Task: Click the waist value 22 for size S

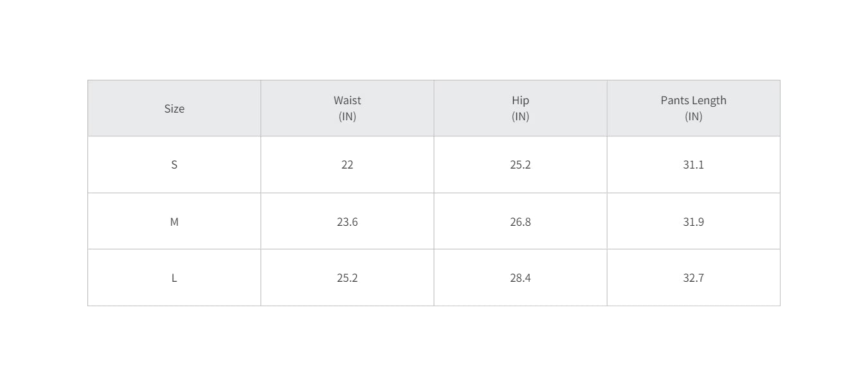Action: (x=347, y=165)
